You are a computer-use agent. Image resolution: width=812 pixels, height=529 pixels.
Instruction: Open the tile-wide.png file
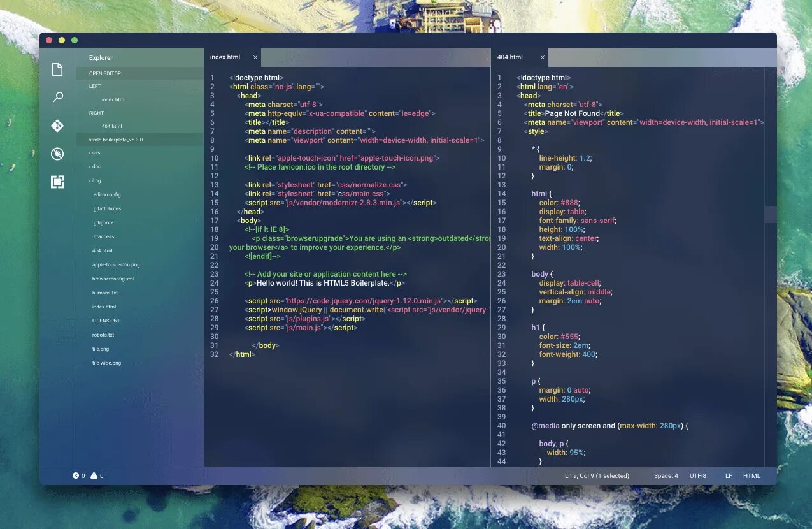(x=106, y=363)
